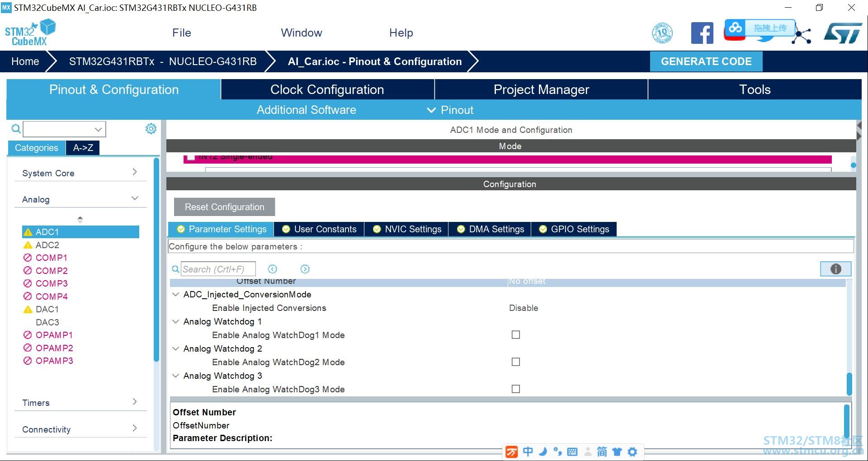Viewport: 868px width, 461px height.
Task: Click the Sogou input method logo
Action: pos(511,452)
